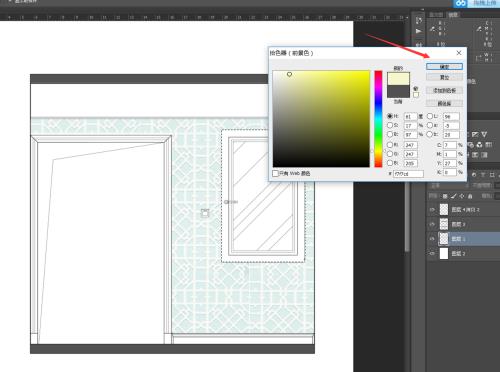Click the lock position move icon
The height and width of the screenshot is (372, 500).
[462, 196]
